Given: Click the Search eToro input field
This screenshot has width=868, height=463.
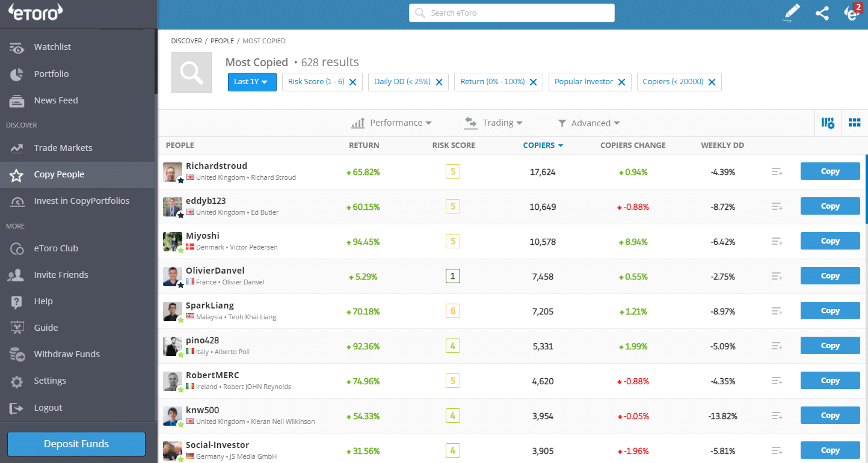Looking at the screenshot, I should 511,13.
